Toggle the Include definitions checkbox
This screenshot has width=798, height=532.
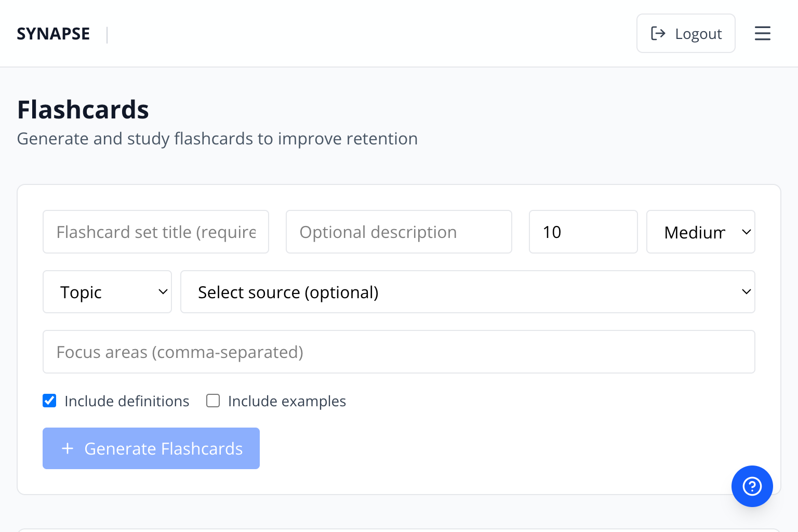click(x=49, y=401)
